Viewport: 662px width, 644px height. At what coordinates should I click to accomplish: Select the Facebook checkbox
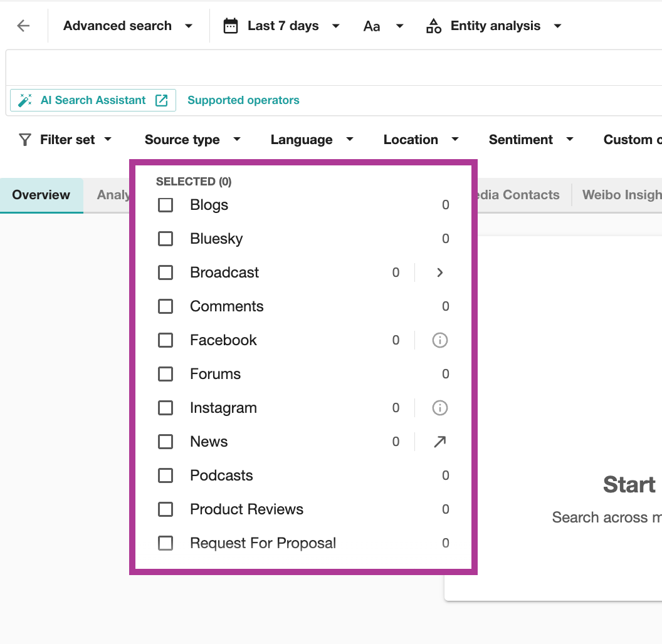(x=165, y=340)
